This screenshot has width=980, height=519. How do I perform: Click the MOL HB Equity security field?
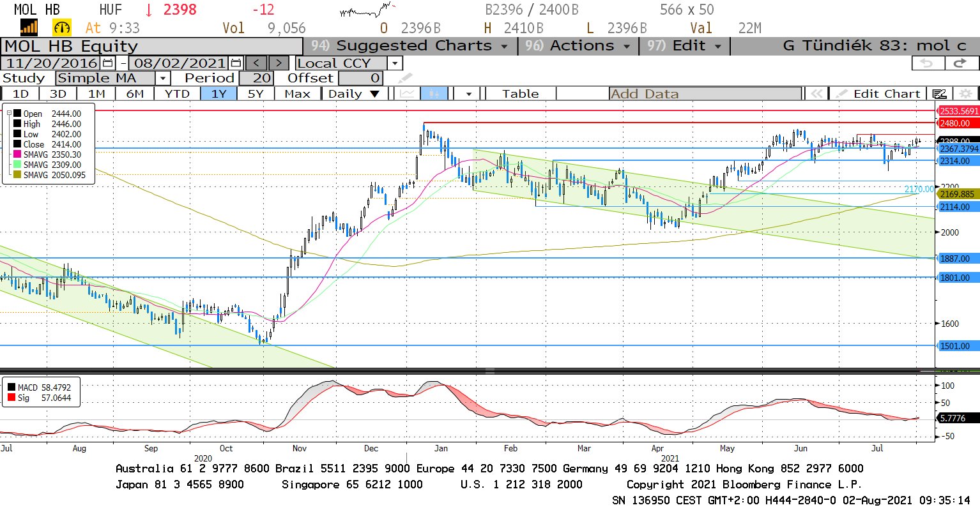[151, 47]
